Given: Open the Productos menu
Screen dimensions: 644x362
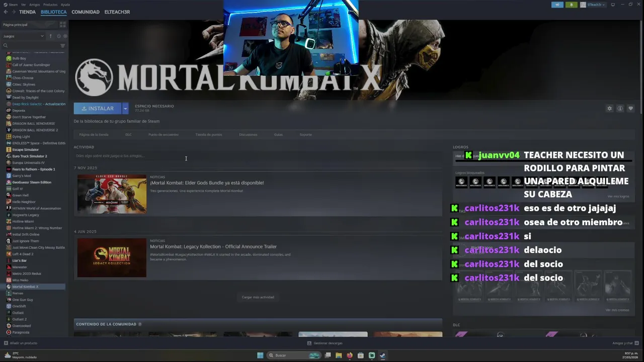Looking at the screenshot, I should coord(50,5).
